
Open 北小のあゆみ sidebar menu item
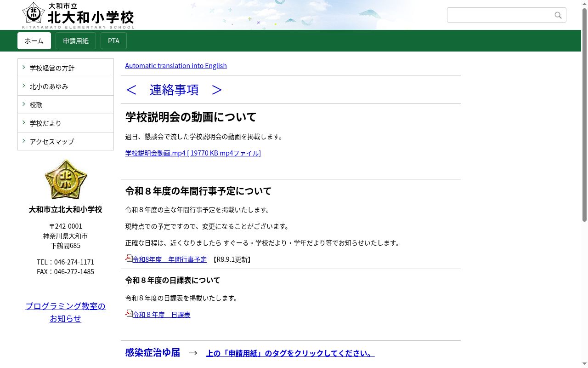(x=66, y=86)
